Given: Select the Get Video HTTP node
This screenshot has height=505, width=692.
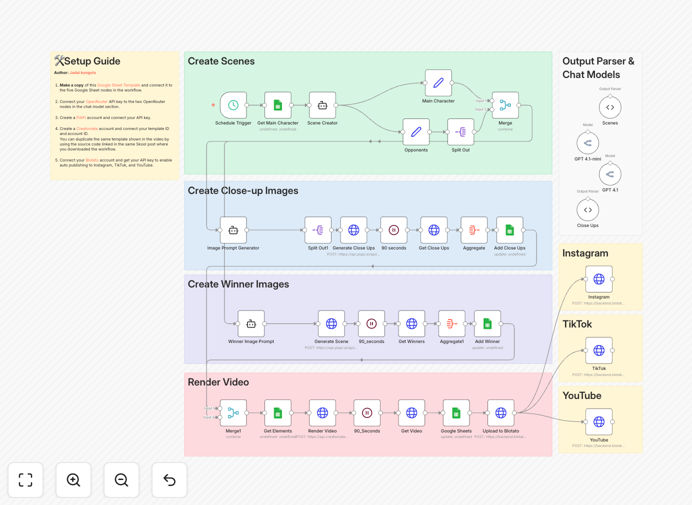Looking at the screenshot, I should pyautogui.click(x=411, y=413).
